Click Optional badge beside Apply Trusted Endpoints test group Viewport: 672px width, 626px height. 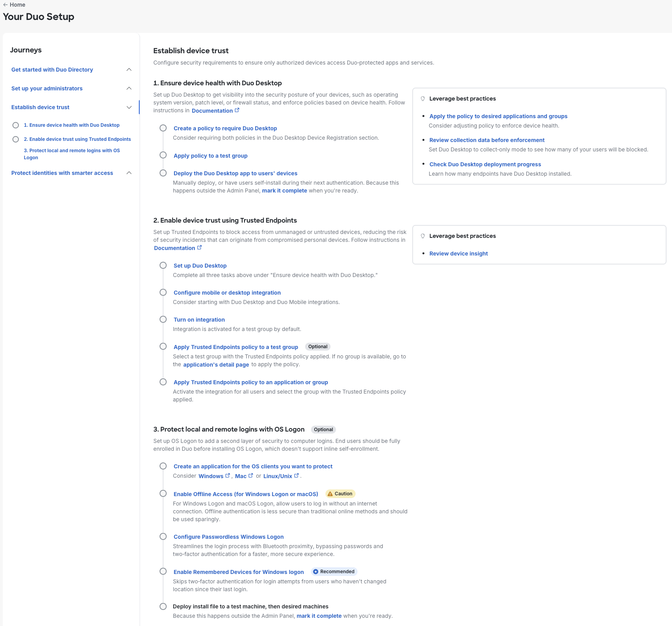pyautogui.click(x=318, y=347)
